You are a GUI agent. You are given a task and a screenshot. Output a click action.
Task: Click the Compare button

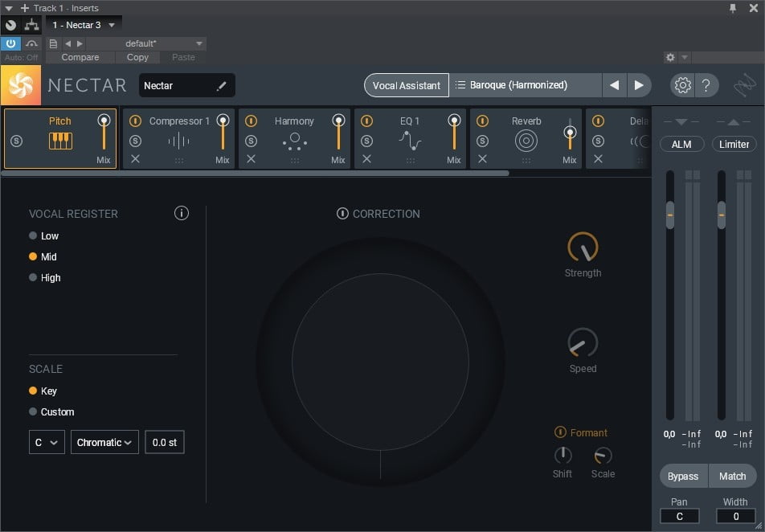(80, 58)
